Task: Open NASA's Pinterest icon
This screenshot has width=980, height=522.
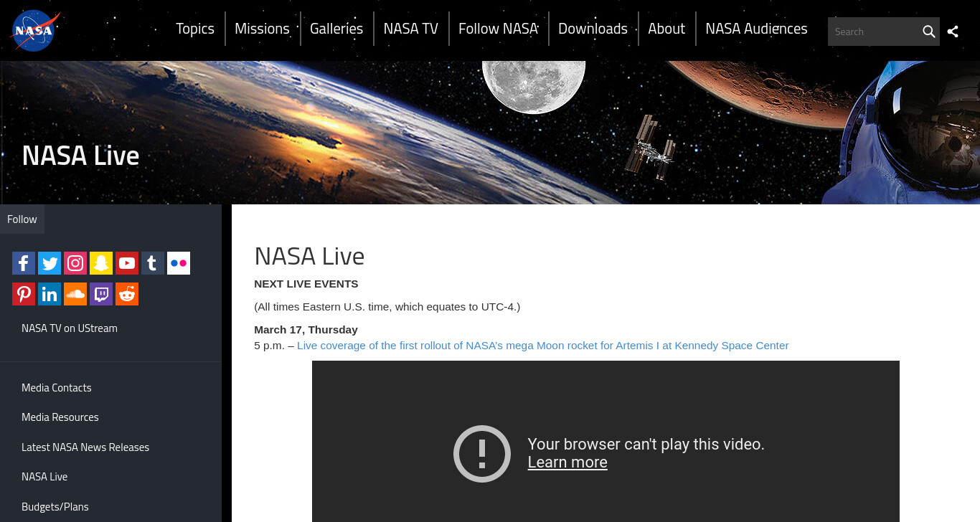Action: pos(24,294)
